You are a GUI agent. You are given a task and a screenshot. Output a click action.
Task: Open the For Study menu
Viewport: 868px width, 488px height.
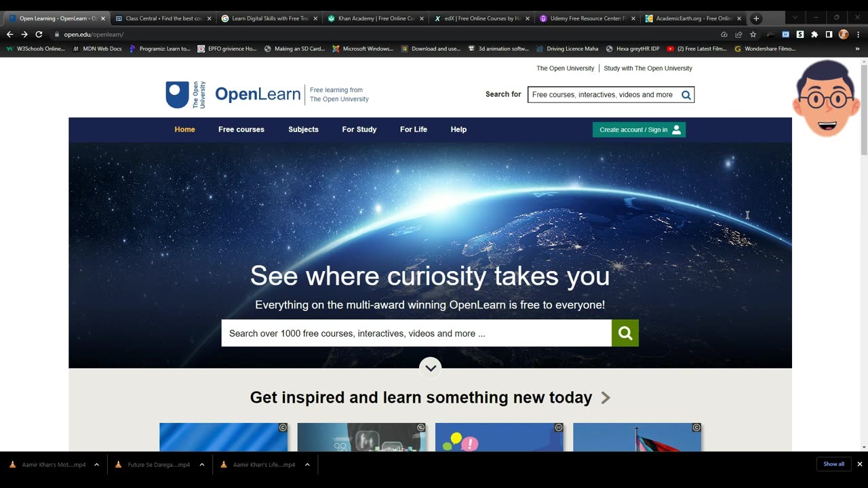(x=359, y=129)
